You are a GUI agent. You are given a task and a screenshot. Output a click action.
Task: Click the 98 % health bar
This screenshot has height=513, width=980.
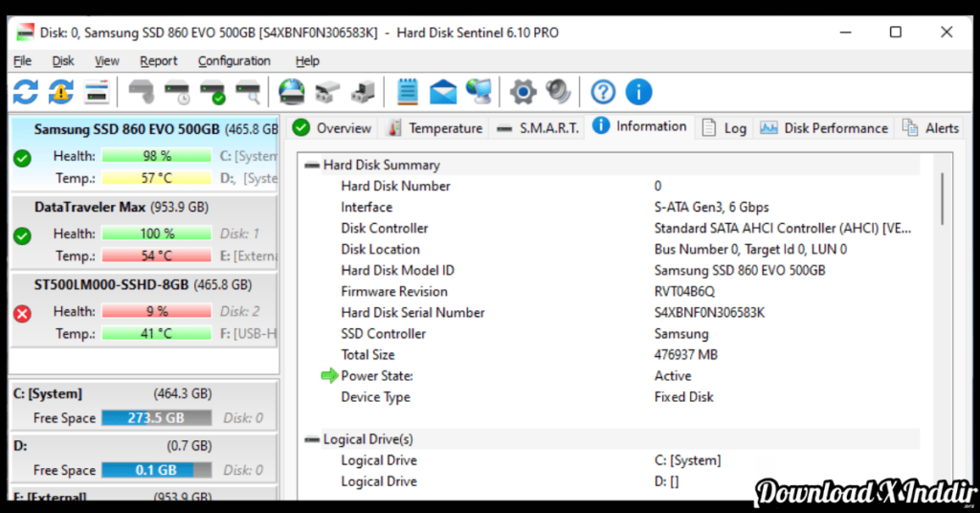point(156,156)
